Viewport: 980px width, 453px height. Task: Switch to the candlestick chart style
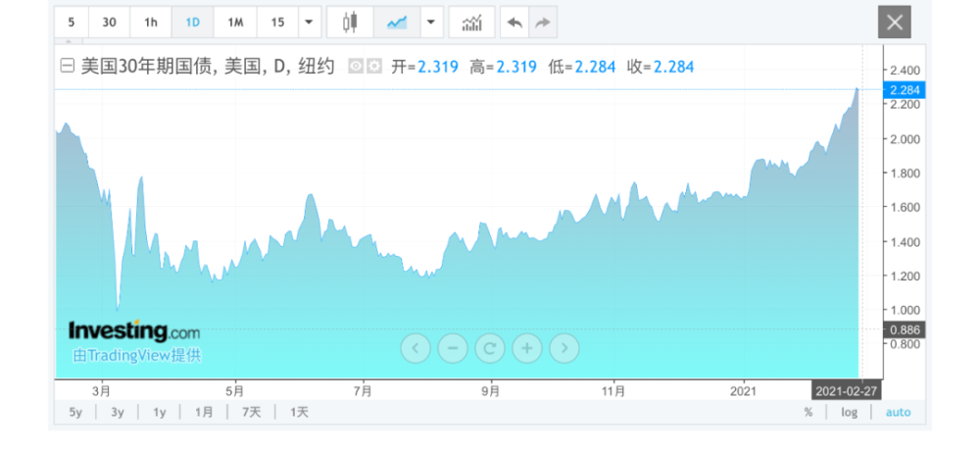point(350,23)
